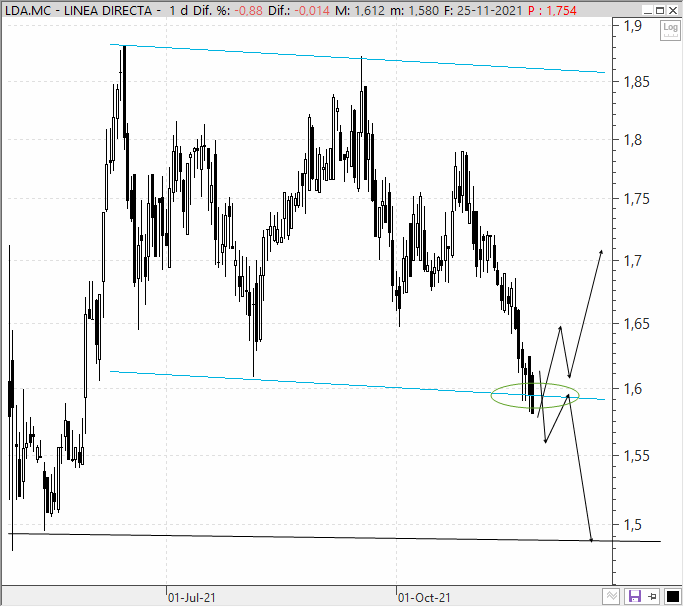This screenshot has width=684, height=607.
Task: Click the purple save diskette icon
Action: [x=634, y=596]
